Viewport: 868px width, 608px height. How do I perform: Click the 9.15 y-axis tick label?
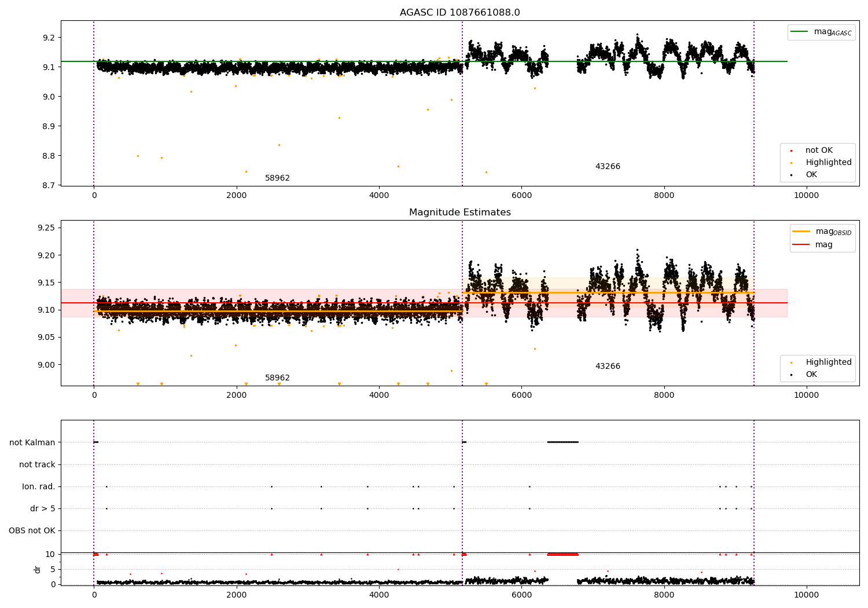pos(46,283)
